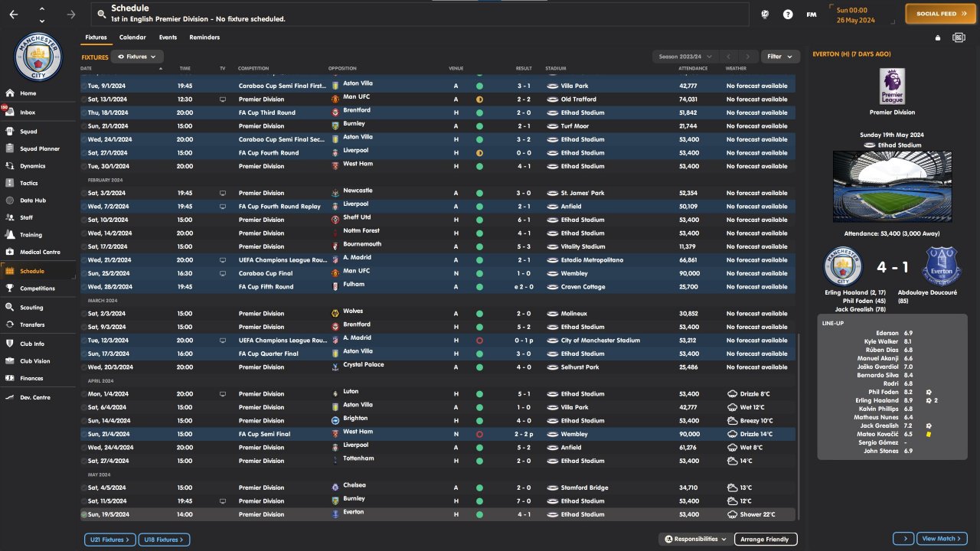
Task: Open U21 Fixtures
Action: tap(110, 540)
